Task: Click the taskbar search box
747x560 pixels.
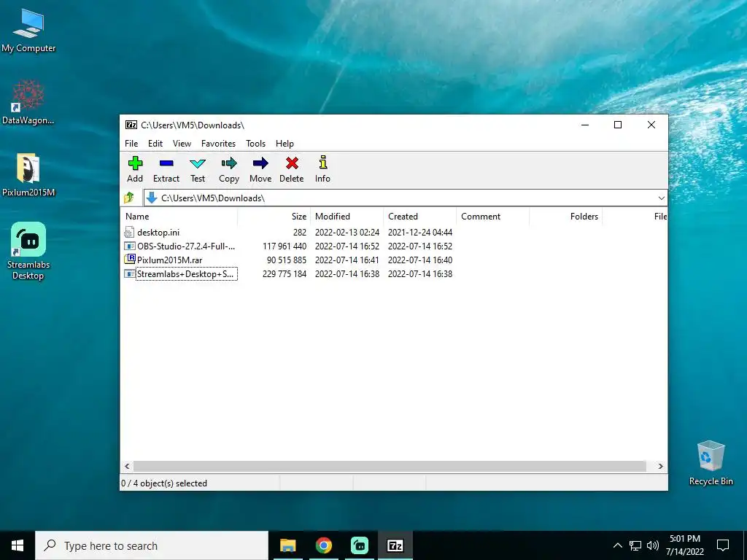Action: pyautogui.click(x=152, y=545)
